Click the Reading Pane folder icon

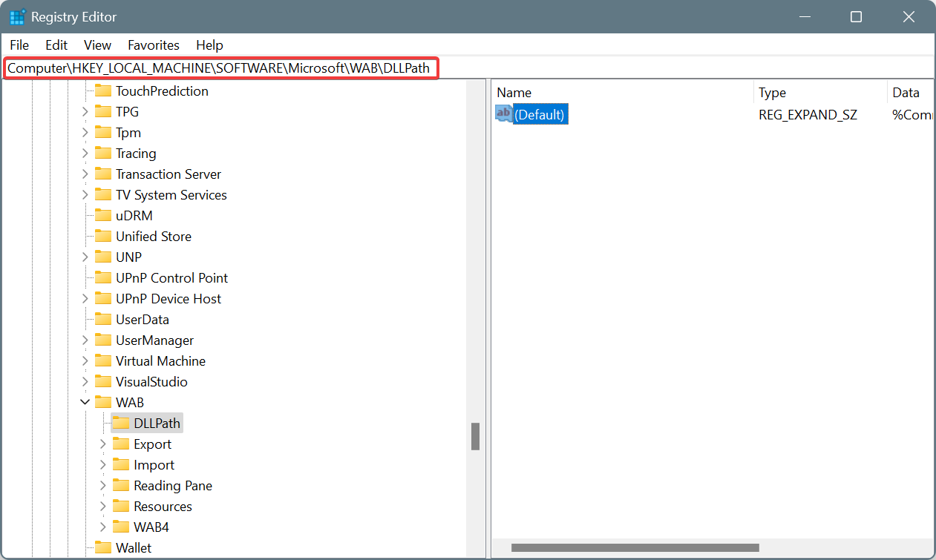click(121, 486)
